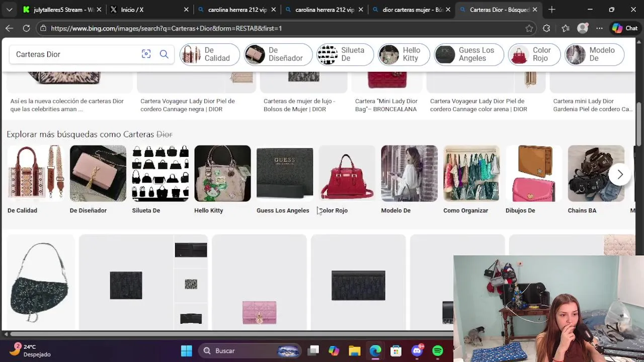The width and height of the screenshot is (644, 362).
Task: Select the Modelo De filter chip
Action: click(x=594, y=54)
